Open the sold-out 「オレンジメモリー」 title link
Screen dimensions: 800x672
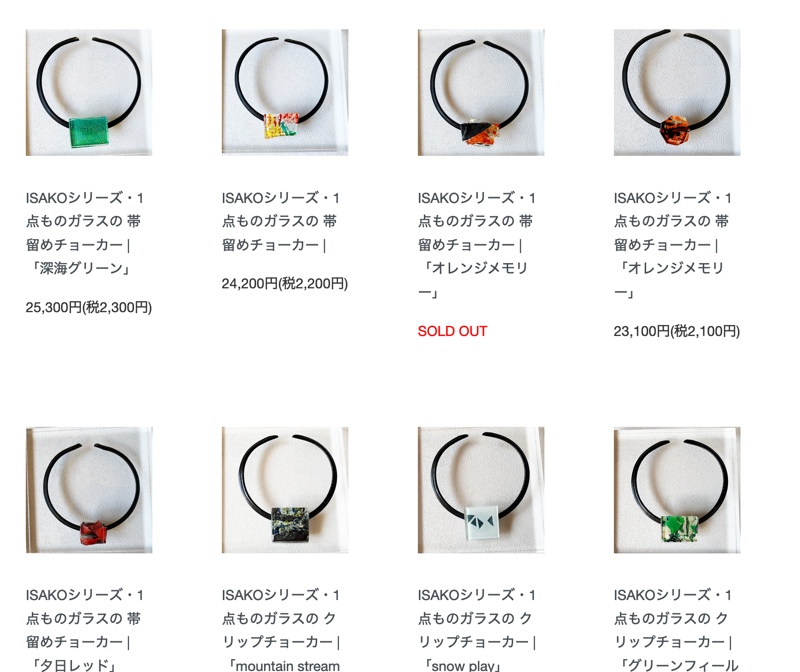click(x=477, y=245)
